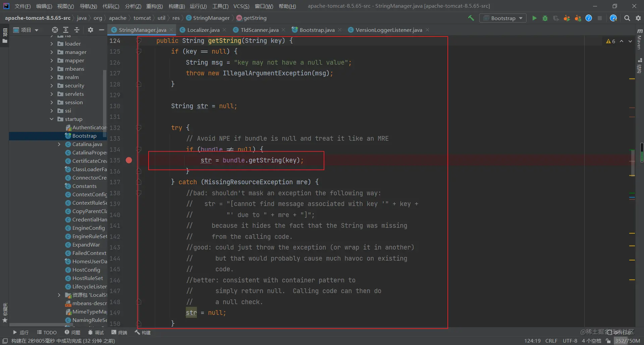The height and width of the screenshot is (345, 644).
Task: Select ExpandWar in project tree
Action: click(86, 245)
